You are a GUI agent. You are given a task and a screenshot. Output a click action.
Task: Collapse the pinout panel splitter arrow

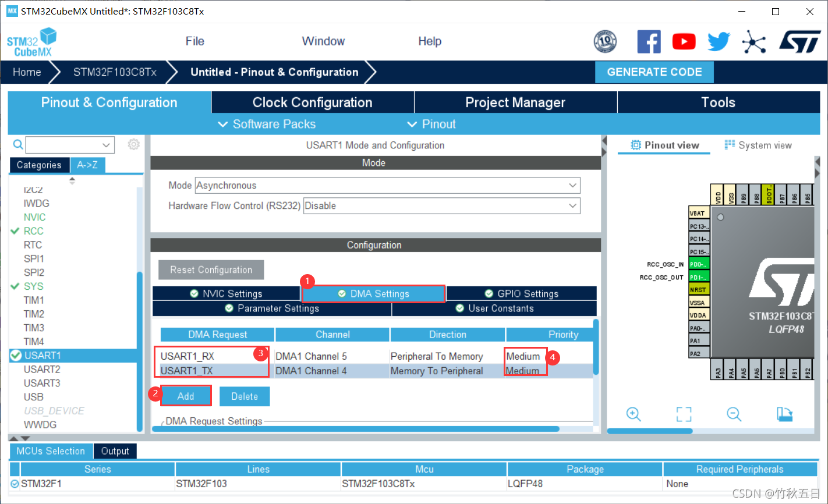604,146
